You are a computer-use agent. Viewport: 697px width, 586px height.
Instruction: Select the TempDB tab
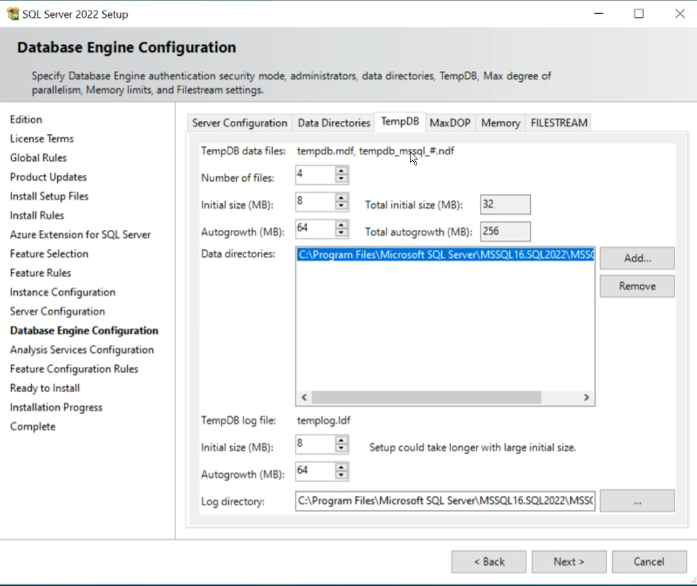(x=400, y=121)
